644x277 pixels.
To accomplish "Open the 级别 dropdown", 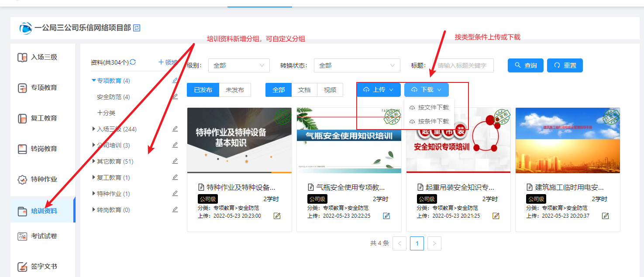I will pos(239,65).
